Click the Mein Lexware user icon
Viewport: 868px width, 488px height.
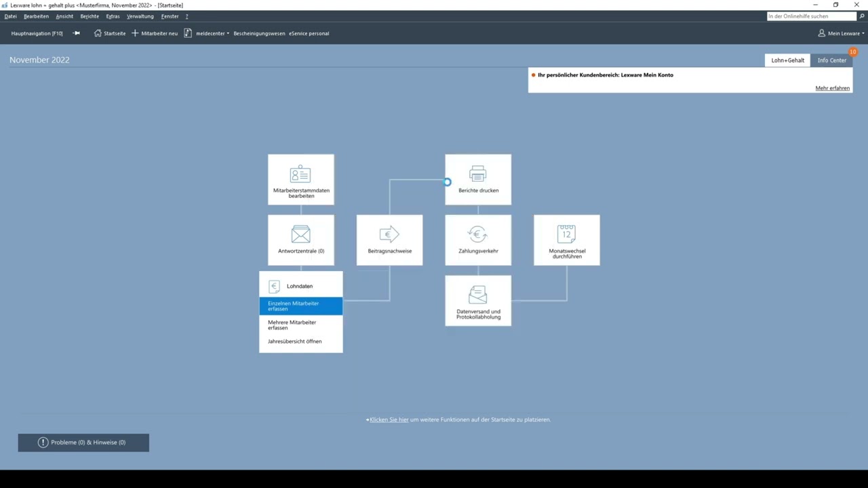tap(821, 33)
